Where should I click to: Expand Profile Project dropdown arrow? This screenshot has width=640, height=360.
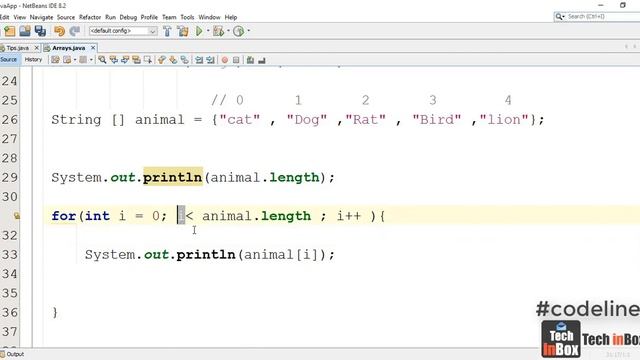[248, 31]
